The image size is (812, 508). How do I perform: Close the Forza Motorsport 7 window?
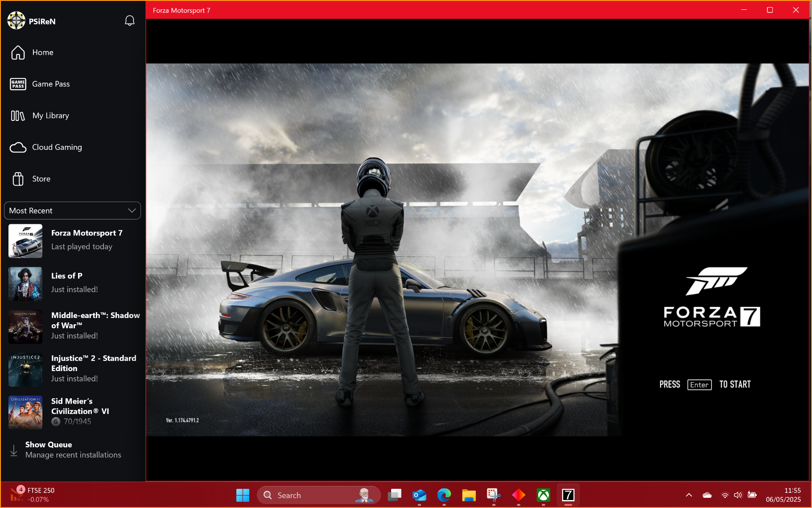point(796,10)
